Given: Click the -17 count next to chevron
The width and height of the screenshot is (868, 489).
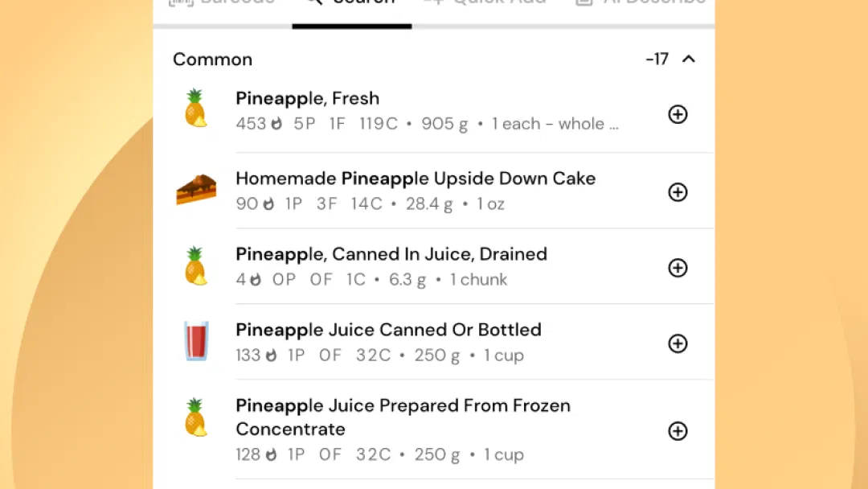Looking at the screenshot, I should pos(657,59).
